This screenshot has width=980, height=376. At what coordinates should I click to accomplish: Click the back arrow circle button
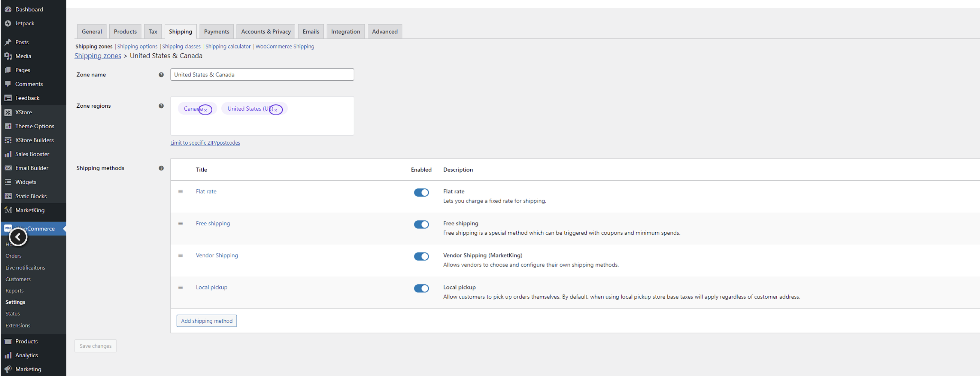pyautogui.click(x=18, y=237)
